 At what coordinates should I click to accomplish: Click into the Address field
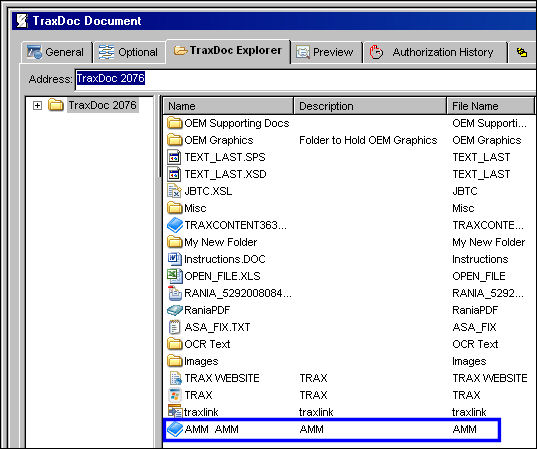[305, 79]
